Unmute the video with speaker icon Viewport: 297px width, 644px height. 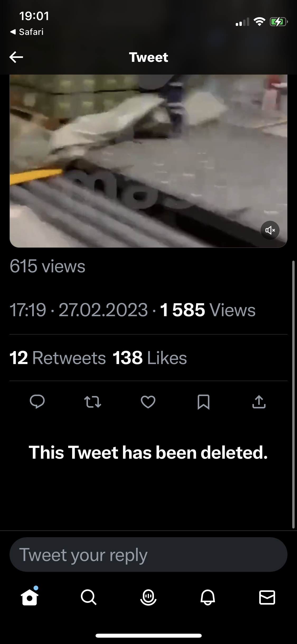coord(270,230)
